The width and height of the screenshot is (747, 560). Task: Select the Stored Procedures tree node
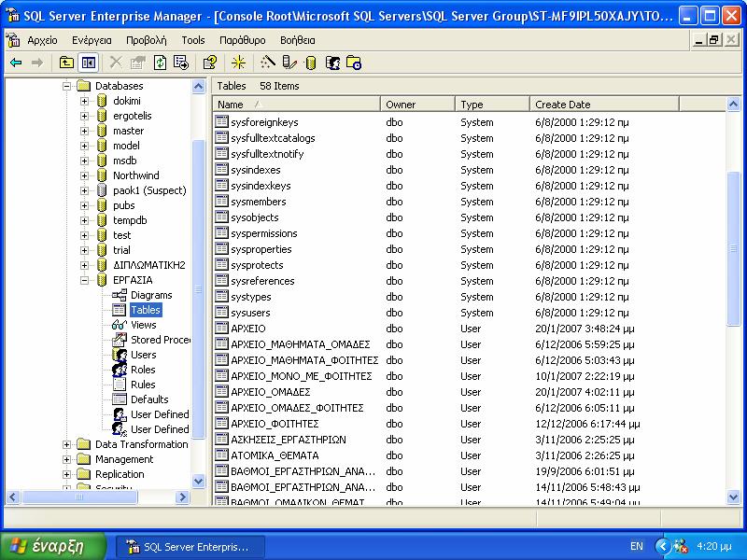(161, 340)
